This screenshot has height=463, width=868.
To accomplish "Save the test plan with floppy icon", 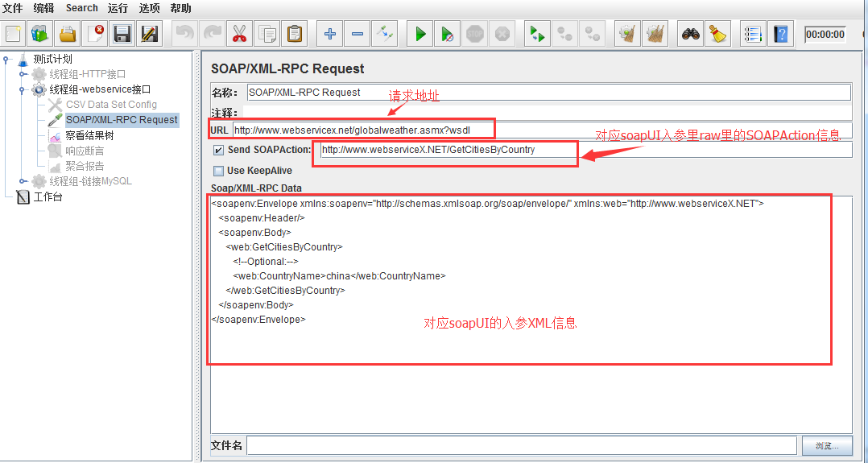I will [x=122, y=35].
